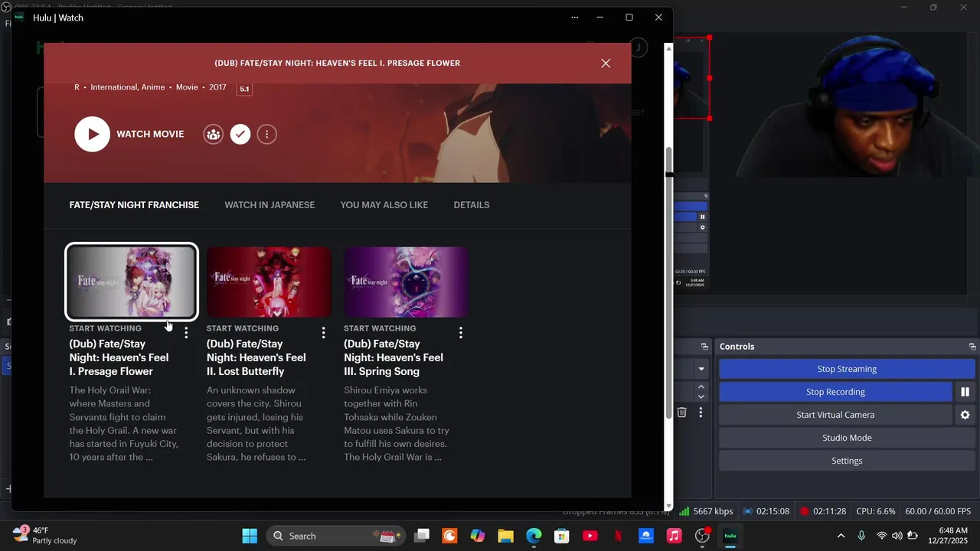Click Stop Recording in OBS Controls
980x551 pixels.
[835, 392]
